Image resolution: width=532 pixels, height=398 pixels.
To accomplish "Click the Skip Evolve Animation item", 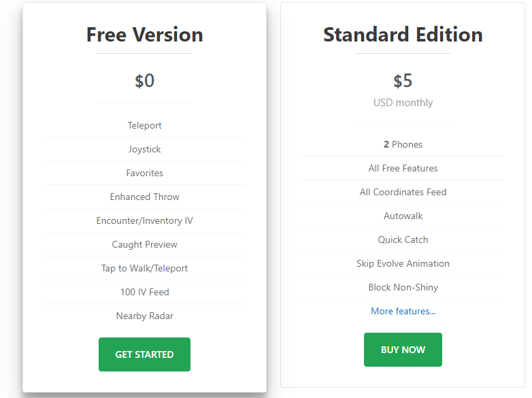I will pos(403,263).
